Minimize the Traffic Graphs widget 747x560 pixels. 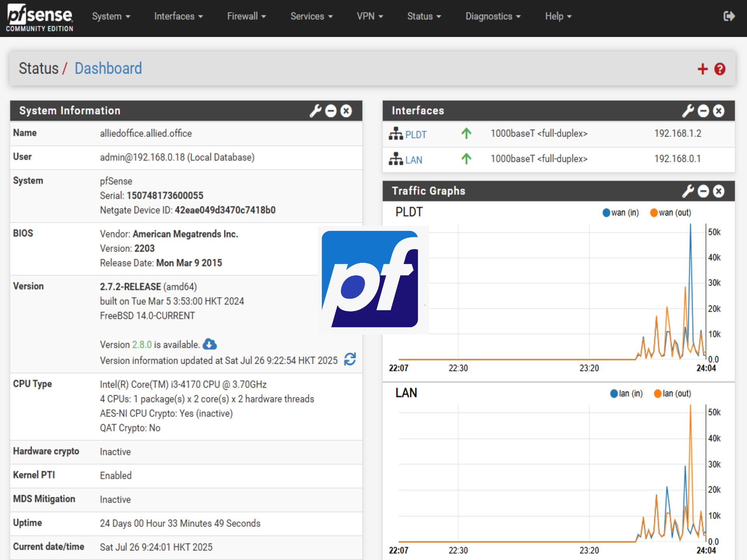tap(703, 191)
